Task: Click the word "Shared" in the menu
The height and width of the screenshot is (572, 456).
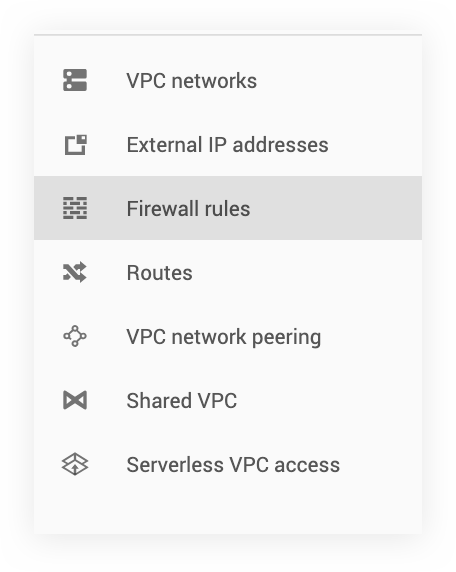Action: coord(159,400)
